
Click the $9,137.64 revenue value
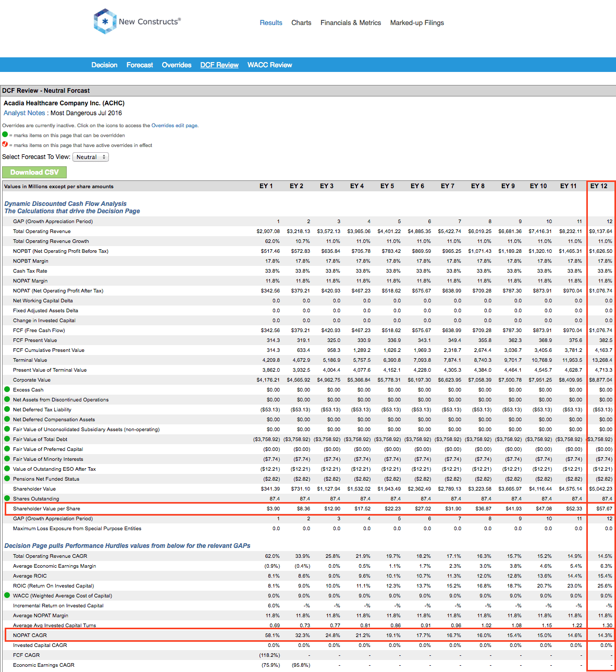coord(601,231)
